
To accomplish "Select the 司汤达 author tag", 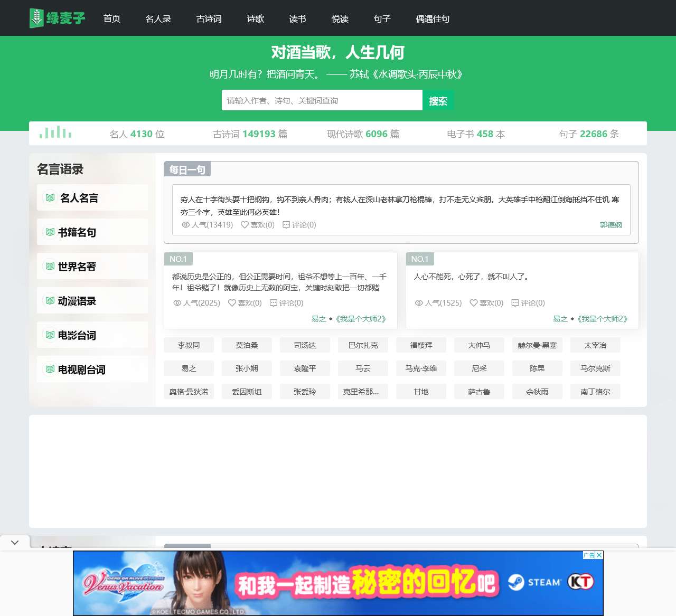I will [x=305, y=345].
